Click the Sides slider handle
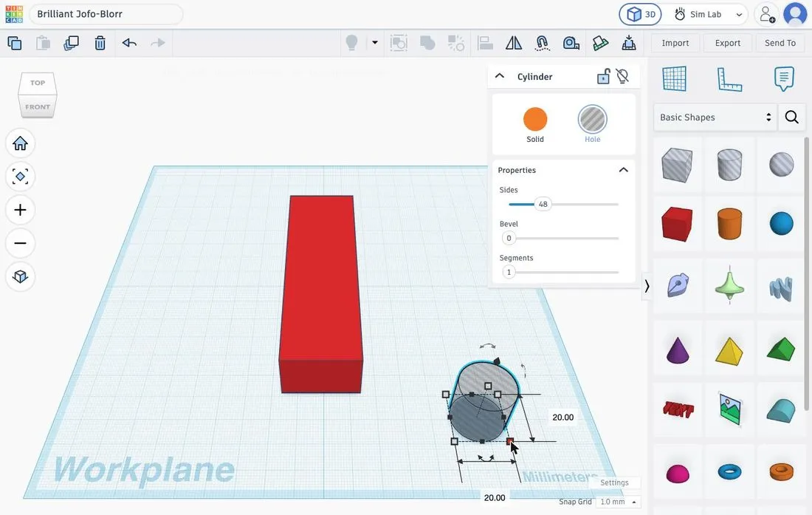This screenshot has height=515, width=812. 543,204
